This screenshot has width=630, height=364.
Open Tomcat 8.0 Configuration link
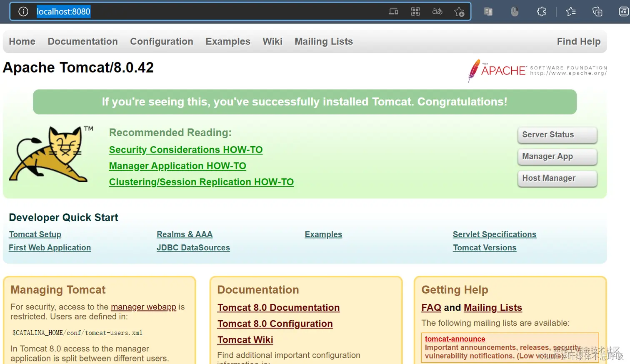click(x=275, y=324)
